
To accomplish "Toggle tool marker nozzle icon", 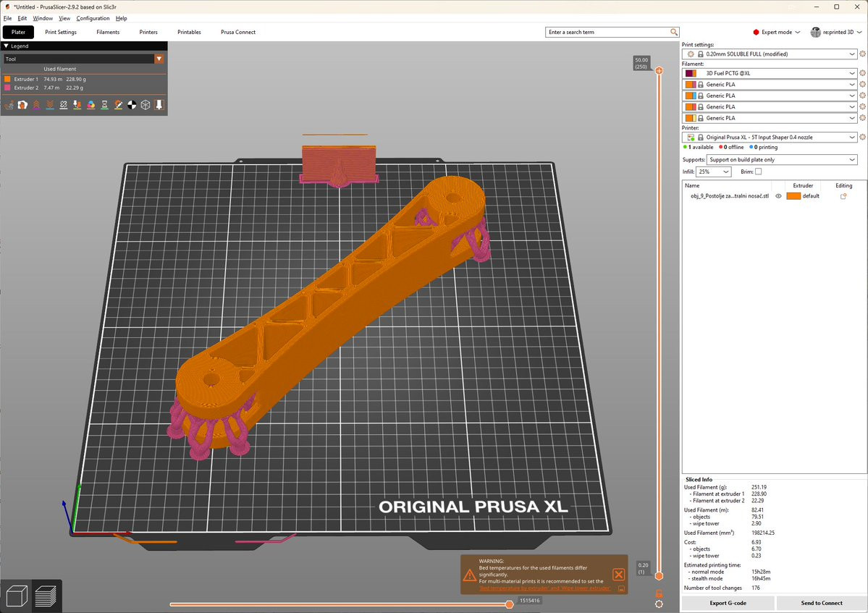I will coord(159,104).
